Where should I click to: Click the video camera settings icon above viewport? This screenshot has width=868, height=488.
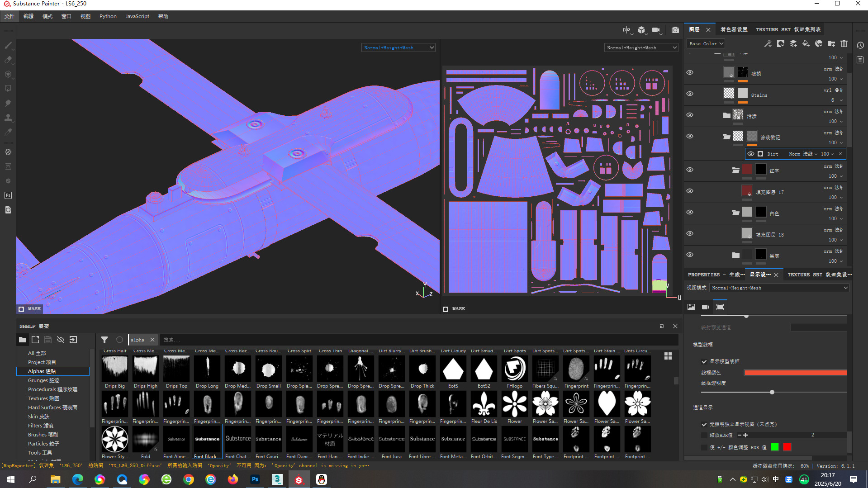tap(656, 30)
